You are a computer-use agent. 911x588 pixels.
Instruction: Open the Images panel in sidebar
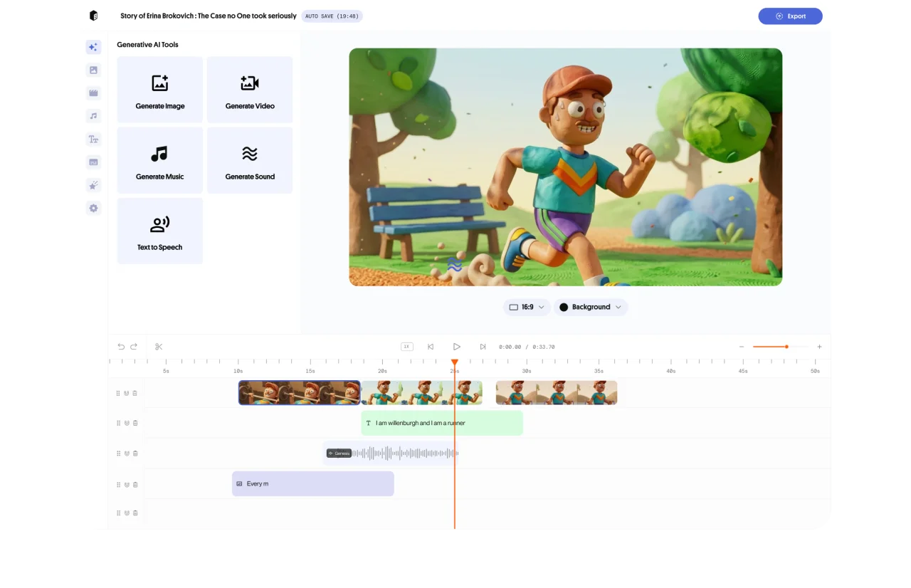pos(93,70)
